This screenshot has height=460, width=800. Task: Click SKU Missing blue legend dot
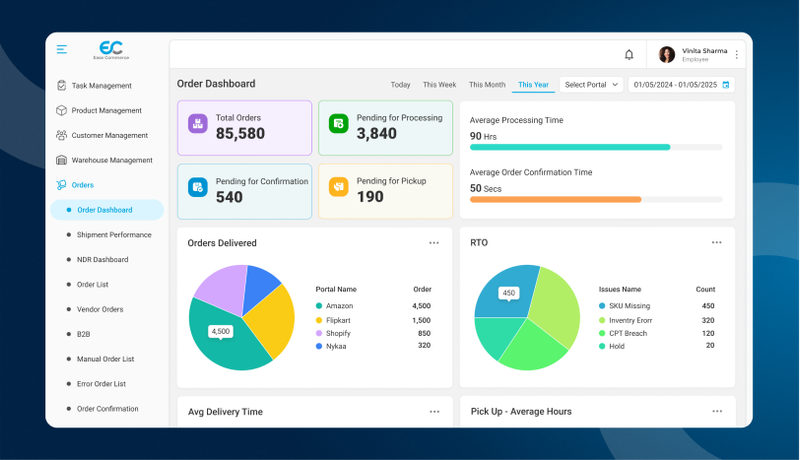(x=602, y=306)
